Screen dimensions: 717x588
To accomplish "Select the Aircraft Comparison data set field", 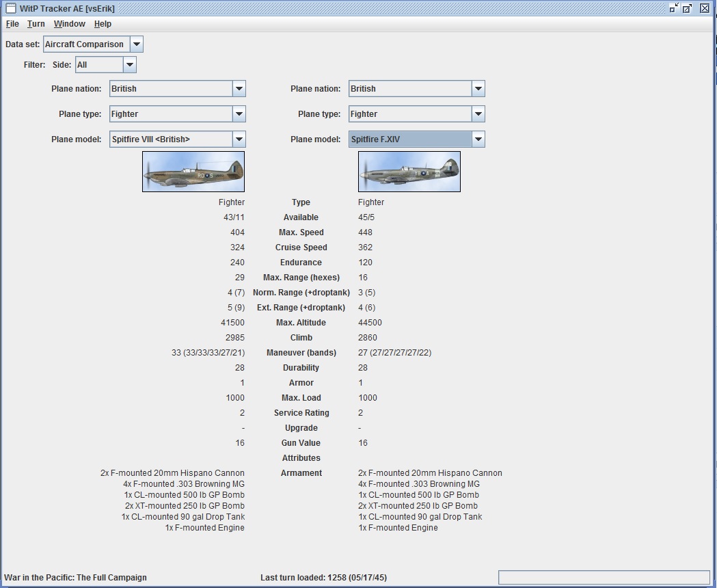I will point(87,44).
